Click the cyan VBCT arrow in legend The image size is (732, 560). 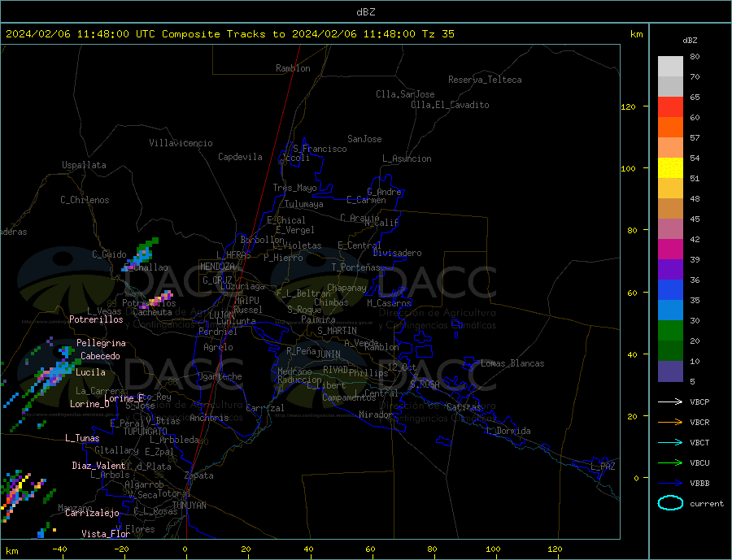[670, 442]
